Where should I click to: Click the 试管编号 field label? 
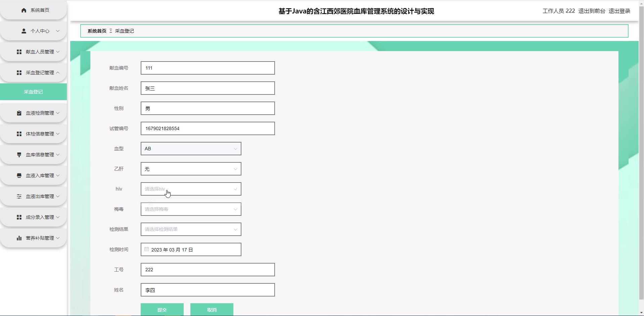click(x=119, y=128)
